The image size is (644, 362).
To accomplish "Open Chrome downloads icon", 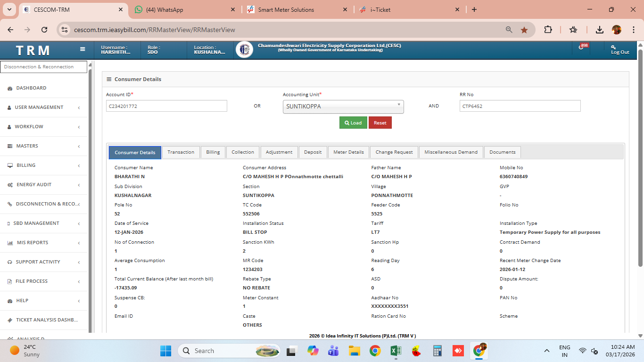I will (600, 30).
